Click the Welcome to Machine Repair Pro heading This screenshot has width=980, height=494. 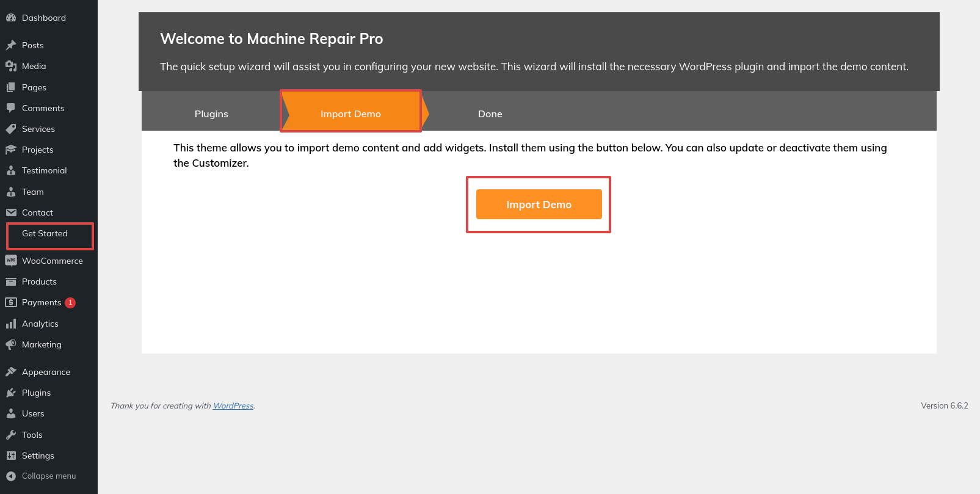click(272, 39)
